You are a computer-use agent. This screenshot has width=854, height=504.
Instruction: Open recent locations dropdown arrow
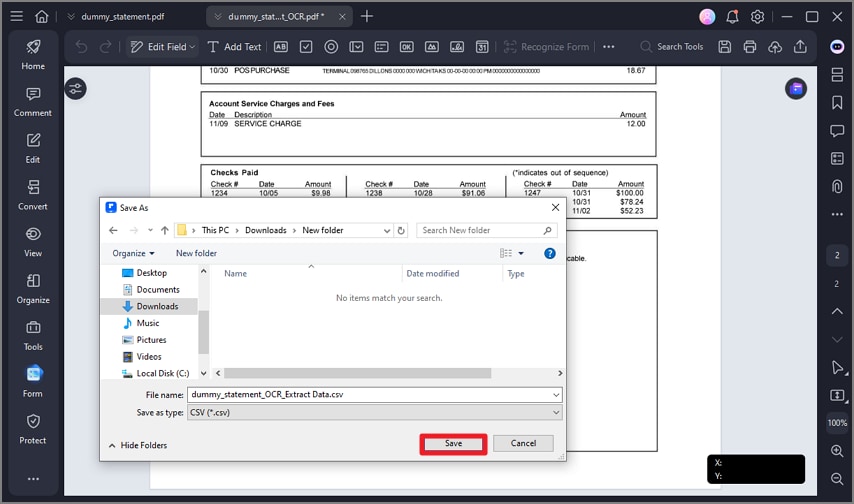point(150,230)
